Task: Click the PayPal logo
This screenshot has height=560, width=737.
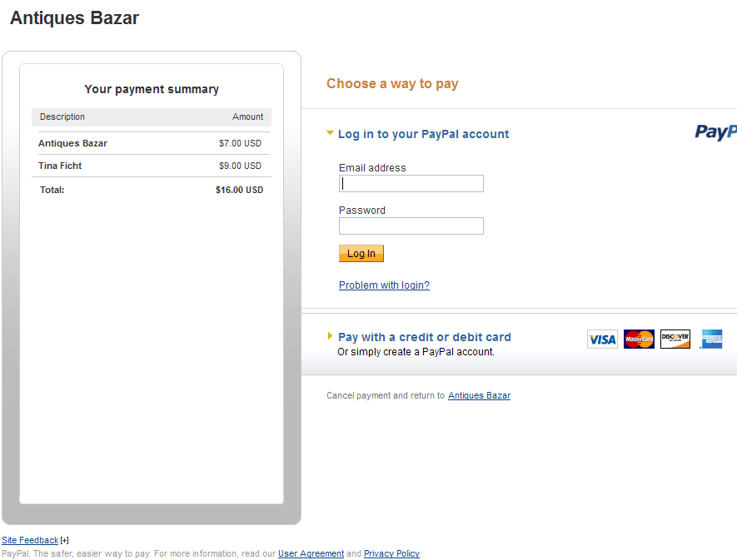Action: tap(716, 131)
